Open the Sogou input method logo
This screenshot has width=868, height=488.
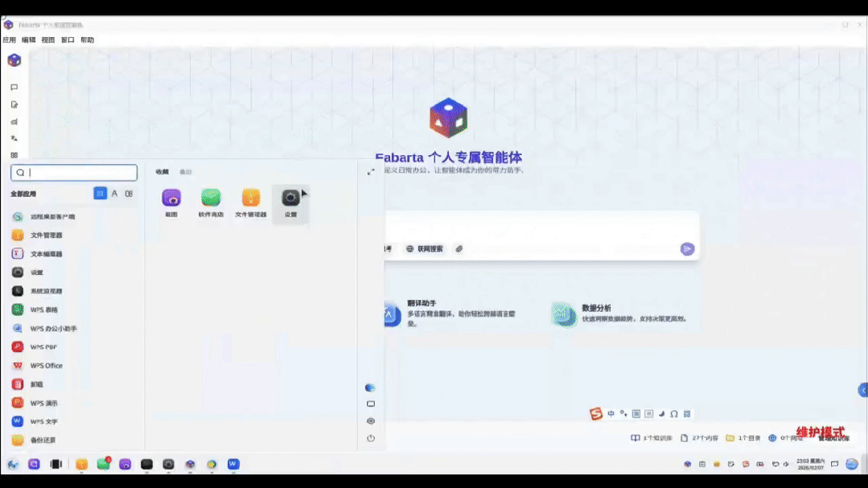pyautogui.click(x=595, y=414)
